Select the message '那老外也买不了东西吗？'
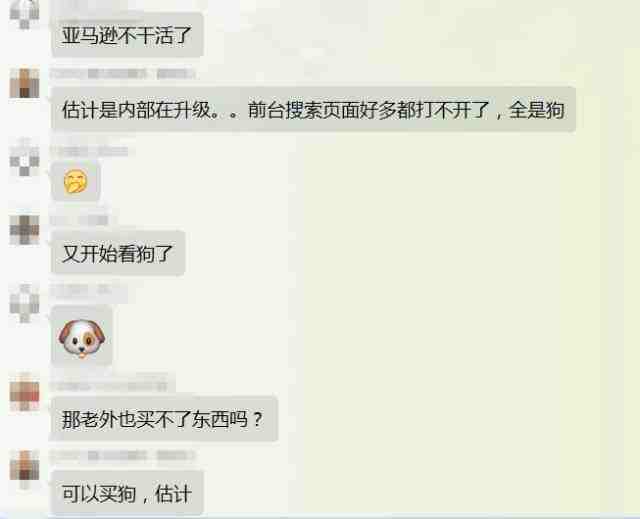The height and width of the screenshot is (519, 640). point(164,419)
